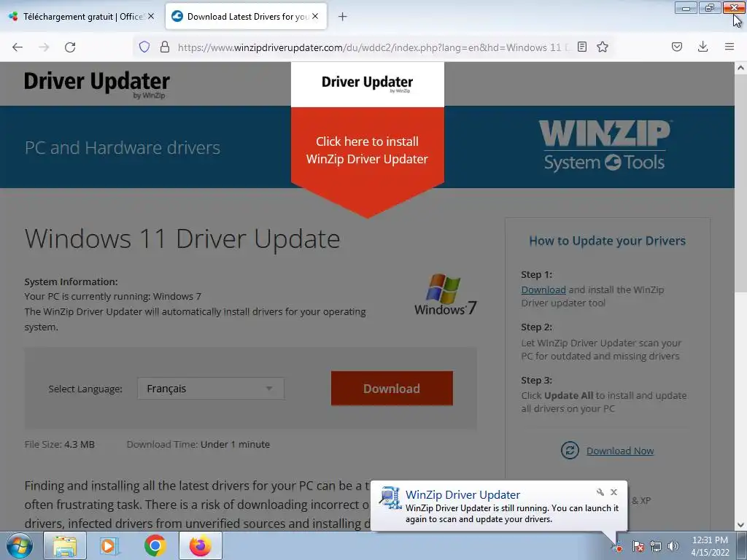
Task: Open Windows Explorer from the taskbar
Action: coord(65,545)
